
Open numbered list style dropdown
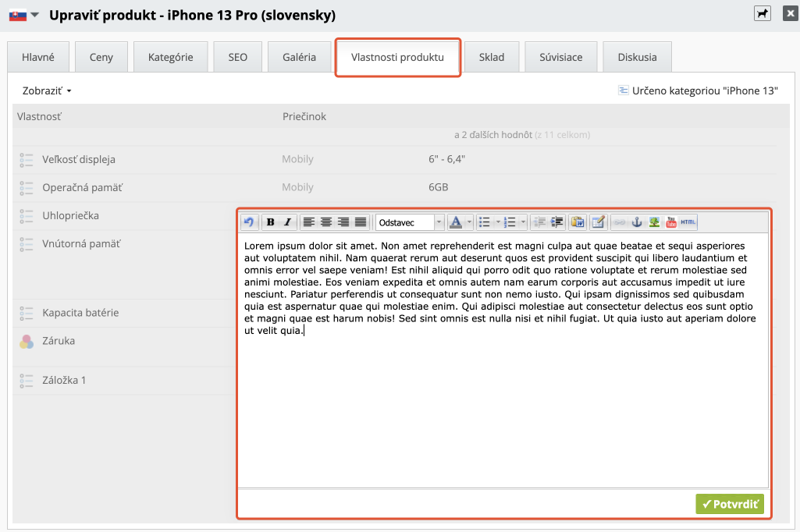[523, 222]
